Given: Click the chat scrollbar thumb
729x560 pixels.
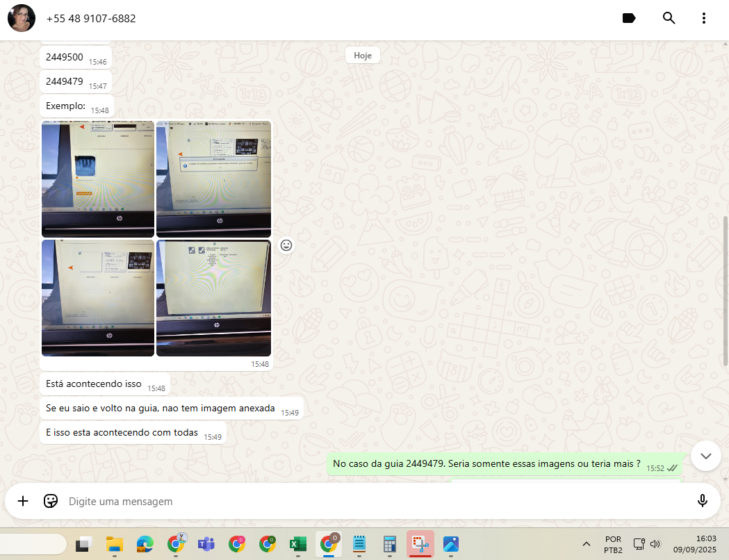Looking at the screenshot, I should tap(726, 291).
